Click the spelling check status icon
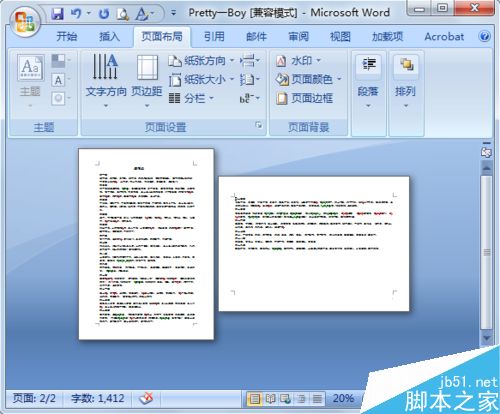Image resolution: width=500 pixels, height=414 pixels. point(146,398)
